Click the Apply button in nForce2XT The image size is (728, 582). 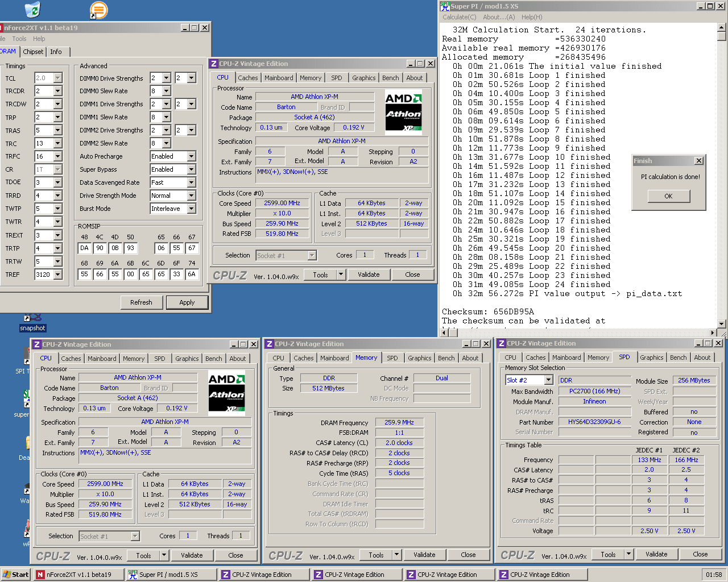(187, 302)
